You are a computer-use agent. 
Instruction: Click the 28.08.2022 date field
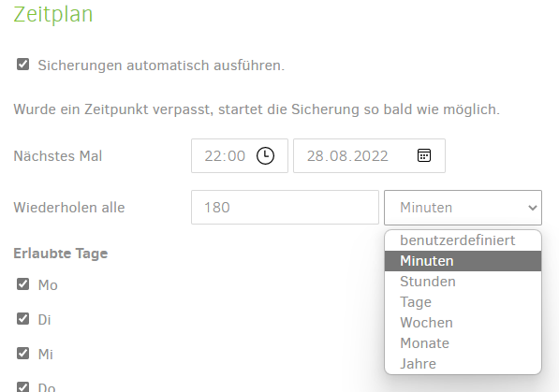click(369, 155)
